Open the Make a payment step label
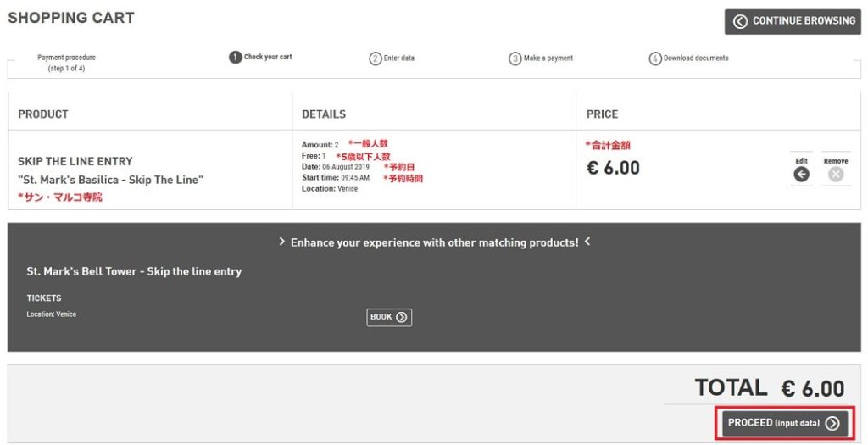 point(548,58)
